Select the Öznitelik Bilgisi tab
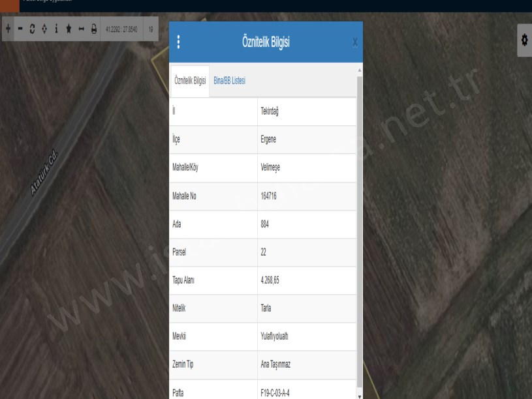 pos(190,80)
